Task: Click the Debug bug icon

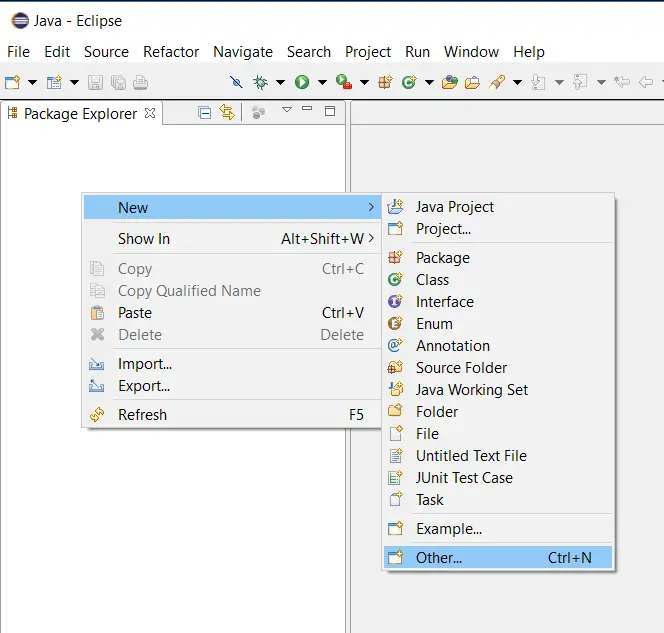Action: click(260, 82)
